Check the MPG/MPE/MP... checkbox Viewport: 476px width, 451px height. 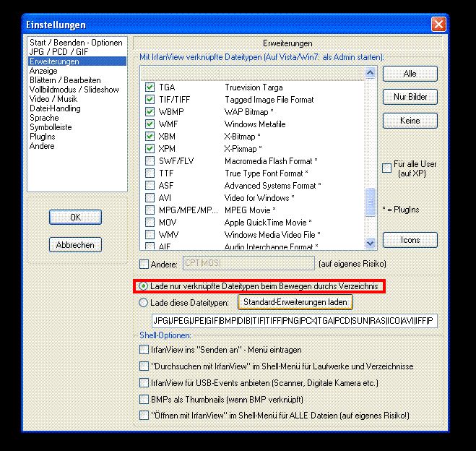[x=150, y=210]
